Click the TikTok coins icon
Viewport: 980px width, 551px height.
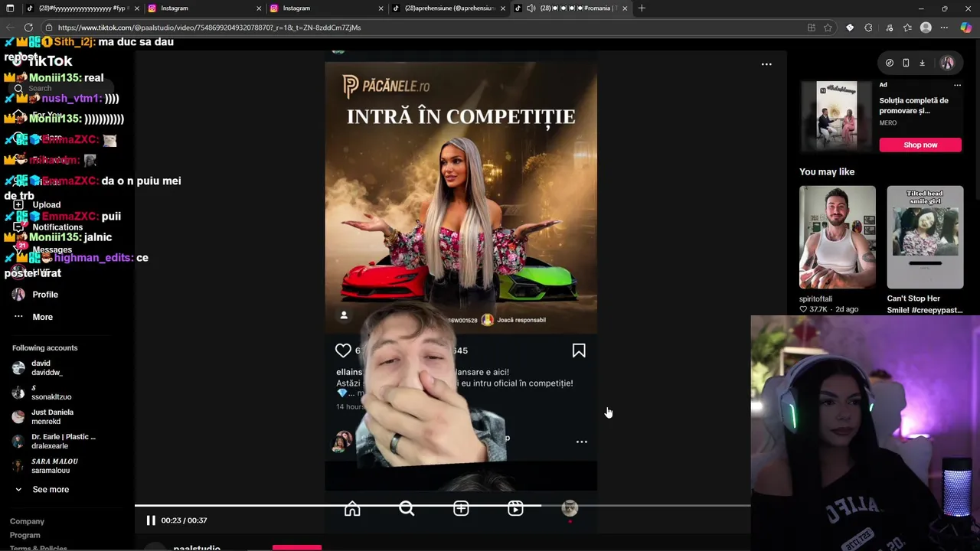coord(890,63)
